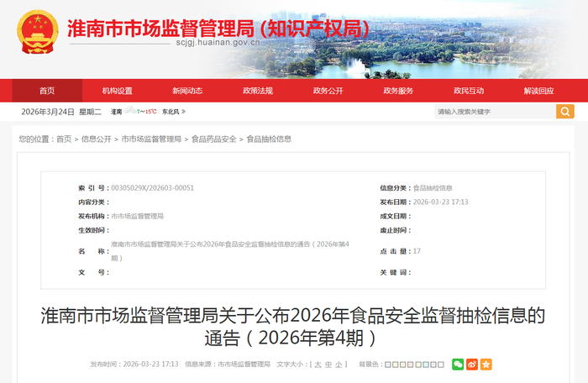Viewport: 588px width, 383px height.
Task: Share the notice via the WeChat icon
Action: [x=458, y=365]
